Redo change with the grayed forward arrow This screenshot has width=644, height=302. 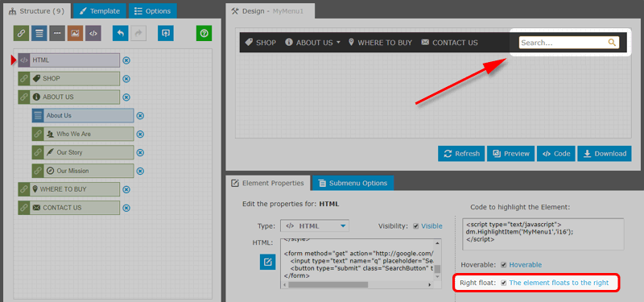[138, 33]
